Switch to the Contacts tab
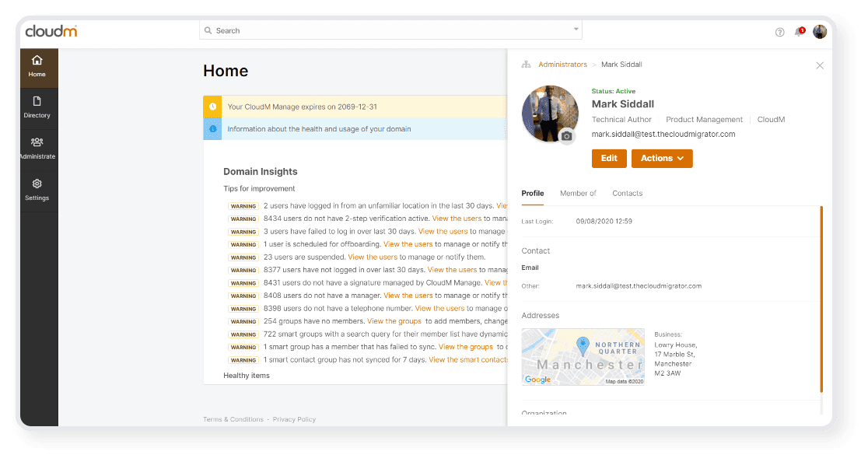 [x=627, y=194]
